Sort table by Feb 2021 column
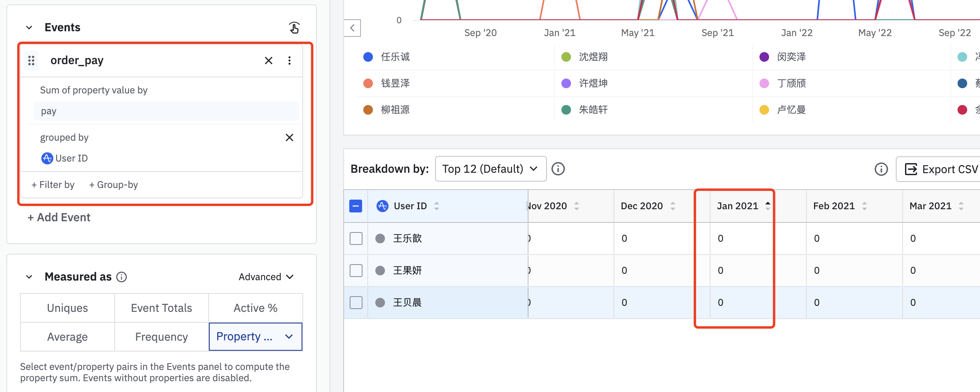Screen dimensions: 980x392 [x=865, y=206]
